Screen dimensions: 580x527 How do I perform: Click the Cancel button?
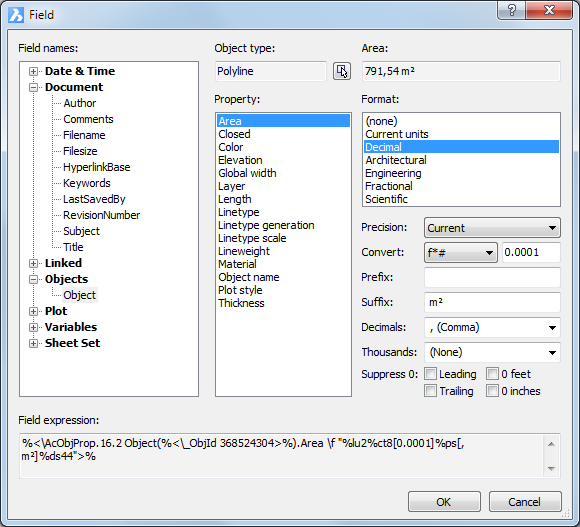525,502
